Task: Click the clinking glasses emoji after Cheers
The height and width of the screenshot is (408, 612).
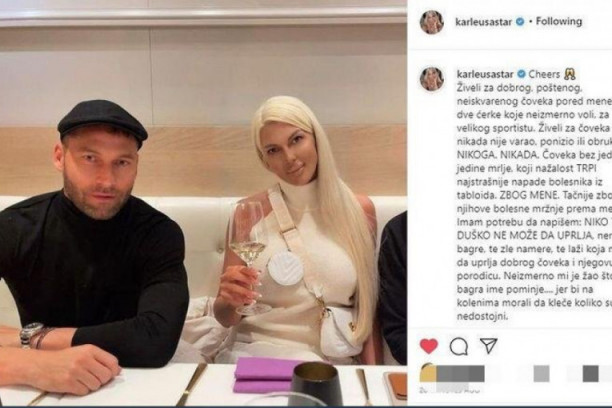Action: tap(569, 74)
